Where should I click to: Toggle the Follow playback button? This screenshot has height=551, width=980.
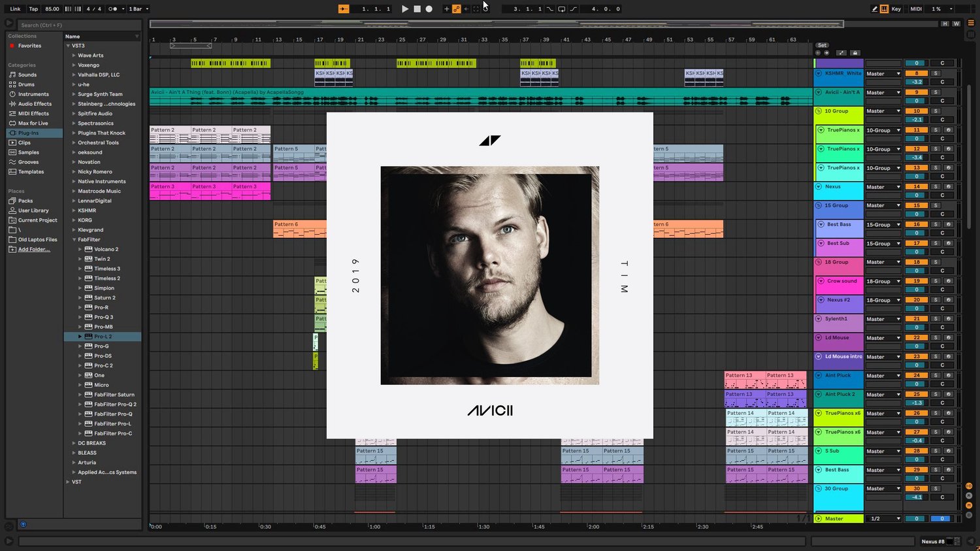coord(344,9)
